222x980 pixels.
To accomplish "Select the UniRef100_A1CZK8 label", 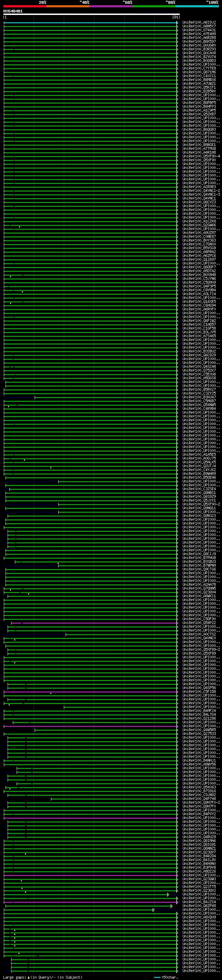I will tap(199, 221).
